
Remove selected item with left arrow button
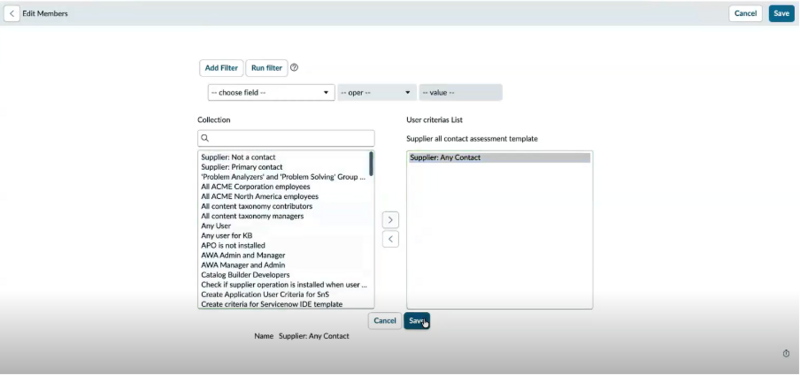coord(390,239)
